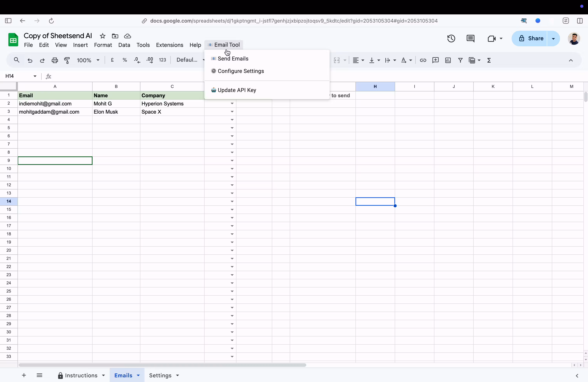Star the Copy of Sheetsend AI document

(102, 36)
